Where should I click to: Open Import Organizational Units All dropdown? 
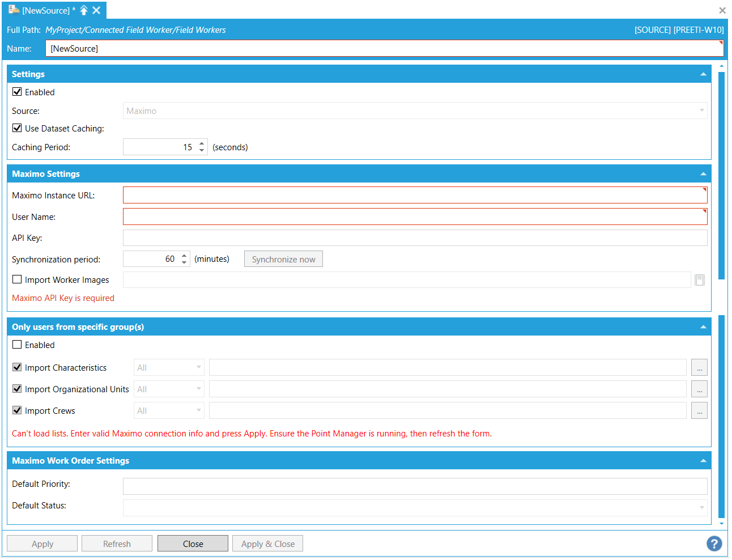pyautogui.click(x=169, y=389)
